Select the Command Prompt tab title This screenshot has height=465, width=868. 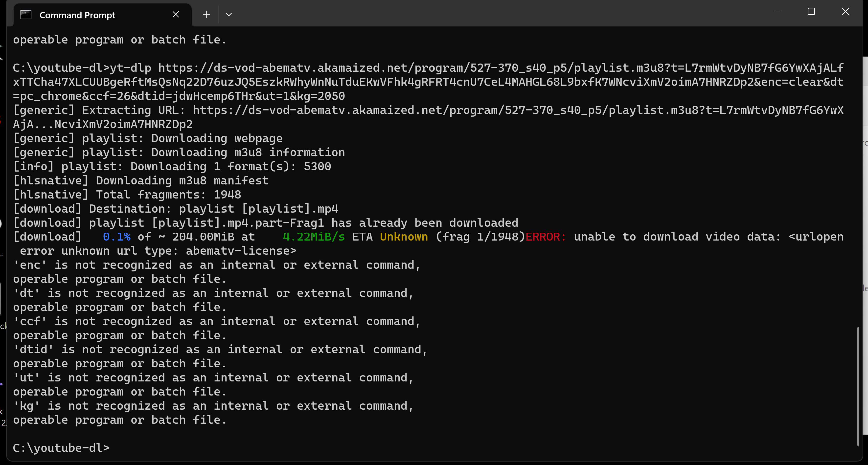point(77,15)
